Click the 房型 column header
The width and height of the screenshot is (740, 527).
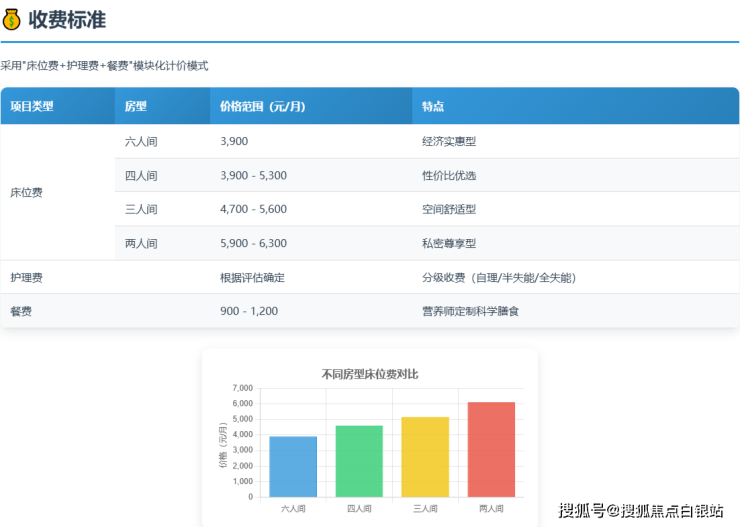(x=136, y=106)
